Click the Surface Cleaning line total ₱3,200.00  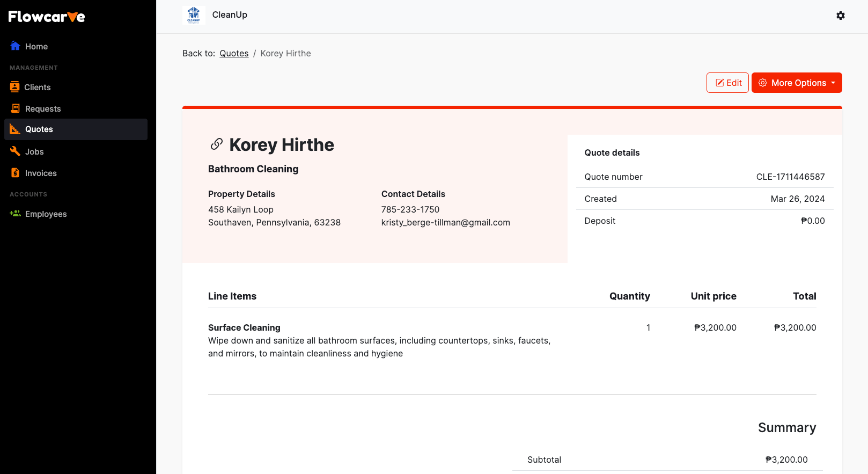coord(795,327)
